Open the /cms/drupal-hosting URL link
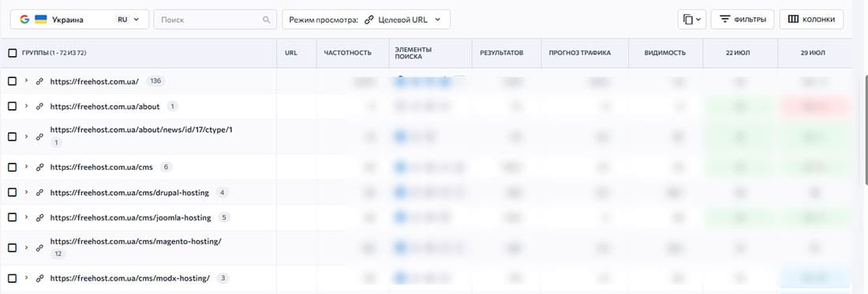 (x=129, y=193)
